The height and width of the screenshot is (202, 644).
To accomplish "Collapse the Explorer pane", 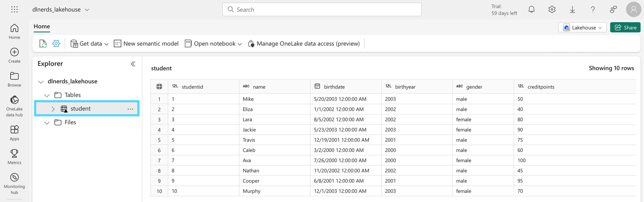I will coord(133,64).
